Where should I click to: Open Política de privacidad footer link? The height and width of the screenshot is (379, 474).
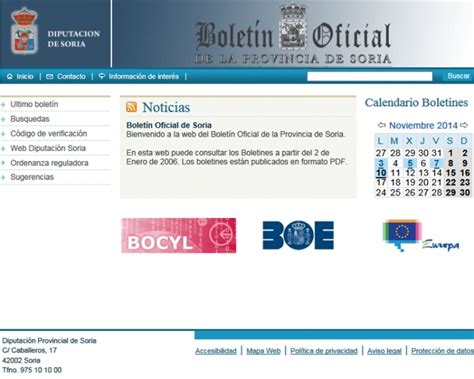[324, 351]
